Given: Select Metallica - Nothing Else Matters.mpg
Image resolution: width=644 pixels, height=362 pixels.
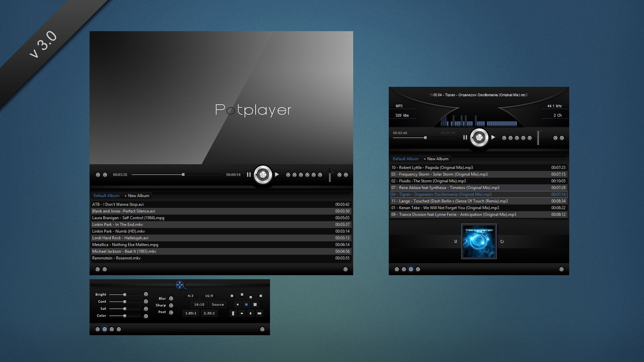Looking at the screenshot, I should pos(221,245).
